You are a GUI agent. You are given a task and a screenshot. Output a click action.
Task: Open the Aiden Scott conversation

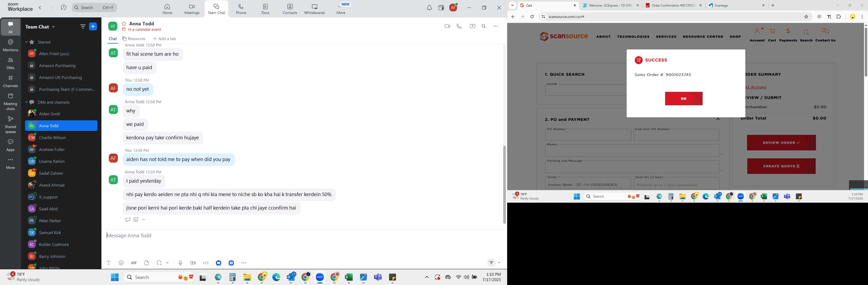[61, 114]
